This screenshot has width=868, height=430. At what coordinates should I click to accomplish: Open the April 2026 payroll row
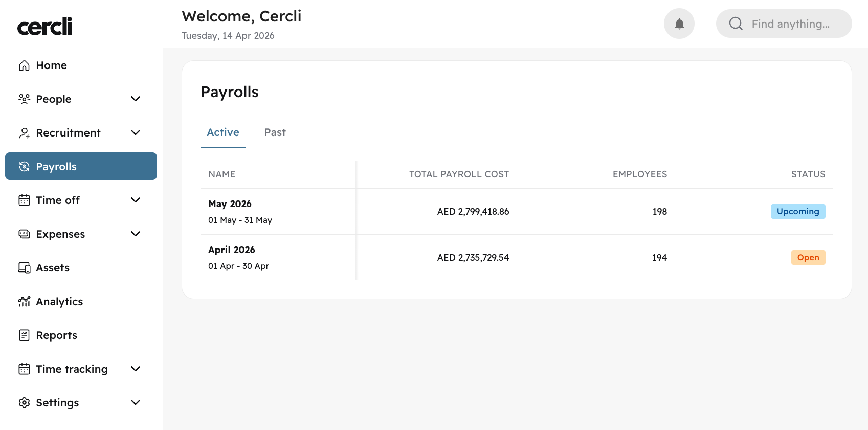click(232, 250)
